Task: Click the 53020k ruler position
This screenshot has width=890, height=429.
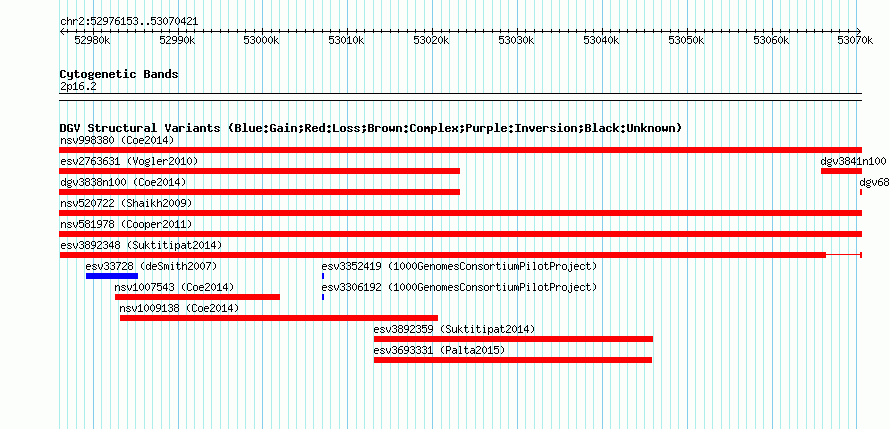Action: tap(432, 40)
